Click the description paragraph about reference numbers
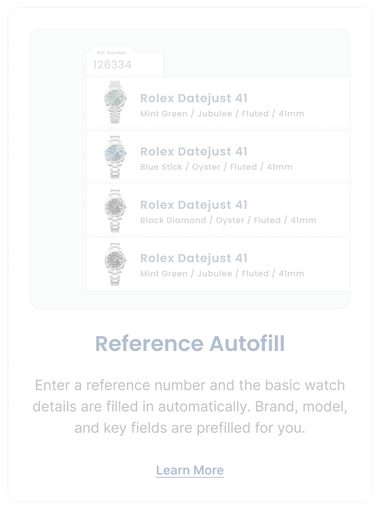The height and width of the screenshot is (510, 380). coord(190,407)
